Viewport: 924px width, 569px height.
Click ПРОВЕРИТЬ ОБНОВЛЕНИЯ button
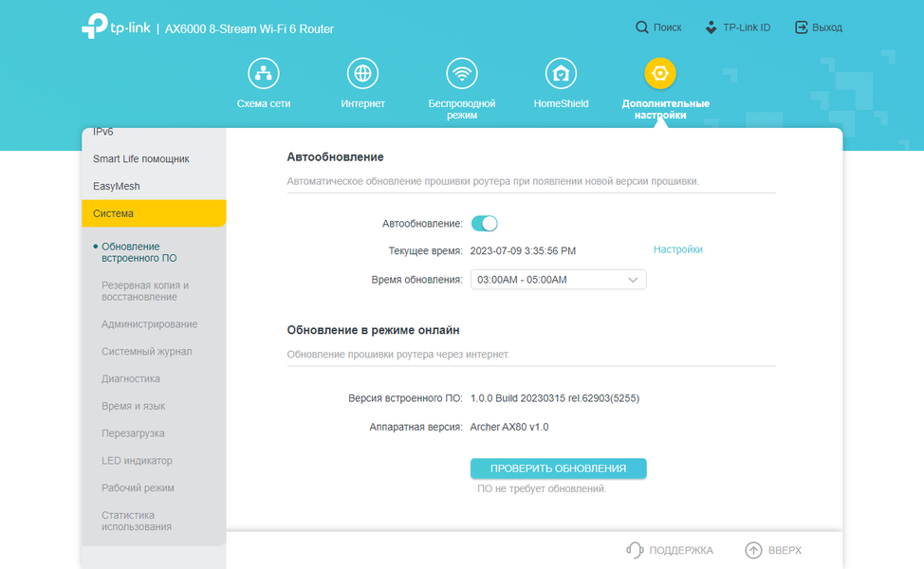(x=558, y=468)
